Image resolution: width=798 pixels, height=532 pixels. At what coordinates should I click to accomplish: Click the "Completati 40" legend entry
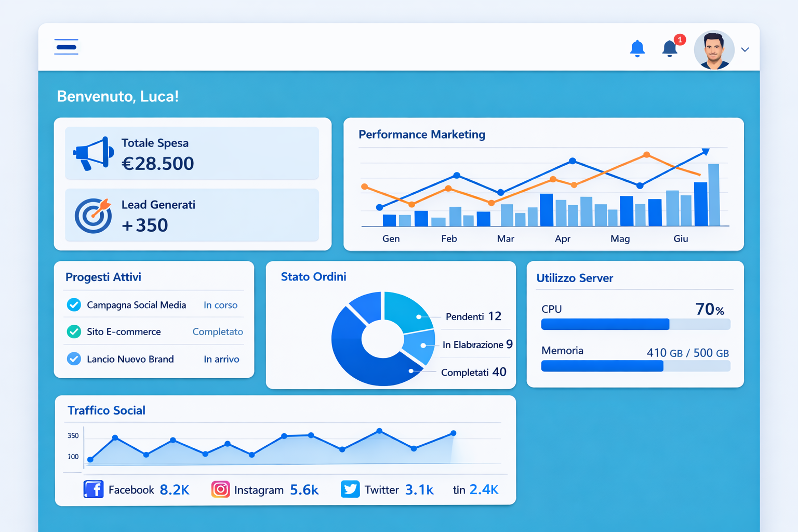474,372
